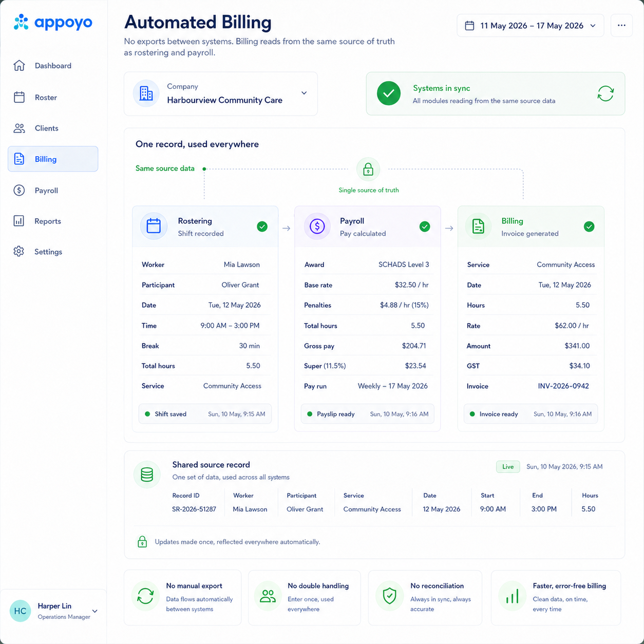This screenshot has height=644, width=644.
Task: Open the date range dropdown
Action: 531,26
